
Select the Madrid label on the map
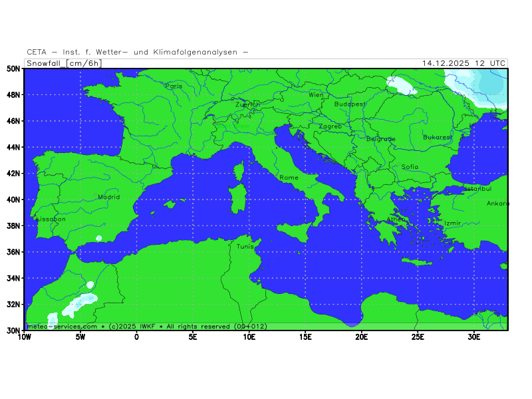[x=108, y=197]
